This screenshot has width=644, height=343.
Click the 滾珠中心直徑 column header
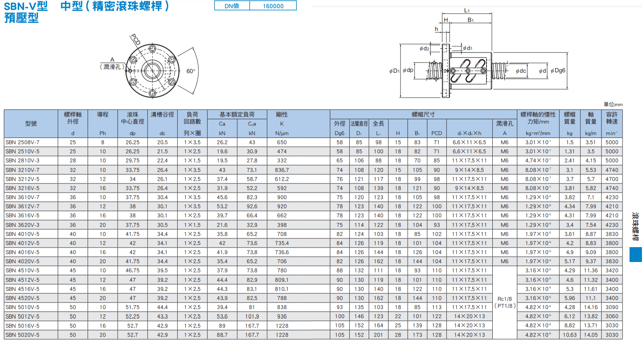132,124
